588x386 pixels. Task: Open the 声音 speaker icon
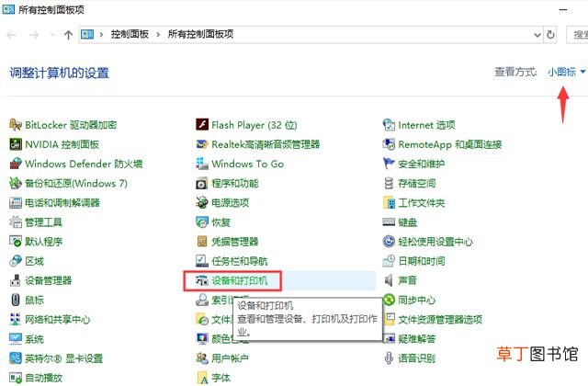389,280
